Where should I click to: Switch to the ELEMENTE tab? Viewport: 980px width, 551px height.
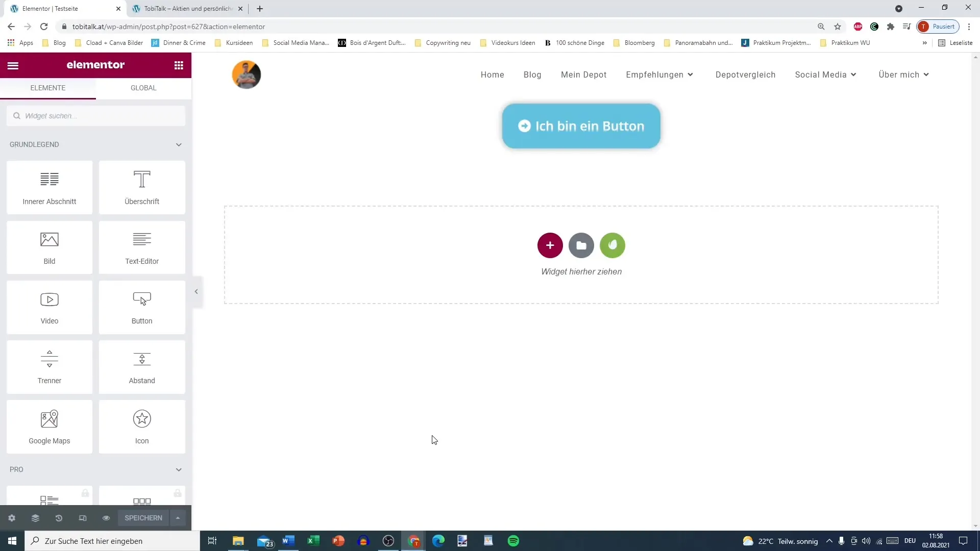pos(48,87)
